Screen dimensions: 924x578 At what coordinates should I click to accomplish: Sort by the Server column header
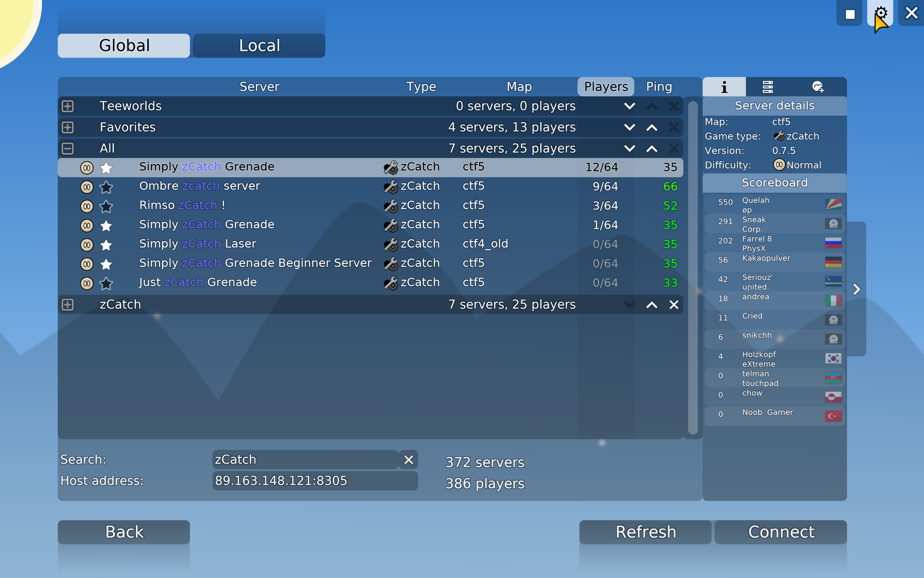click(x=259, y=87)
